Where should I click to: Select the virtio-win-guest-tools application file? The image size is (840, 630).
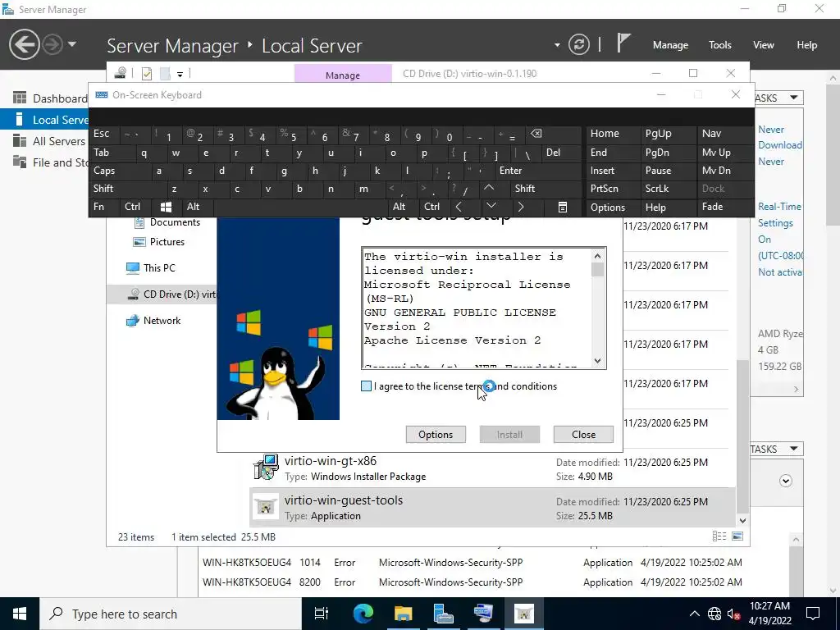(491, 507)
